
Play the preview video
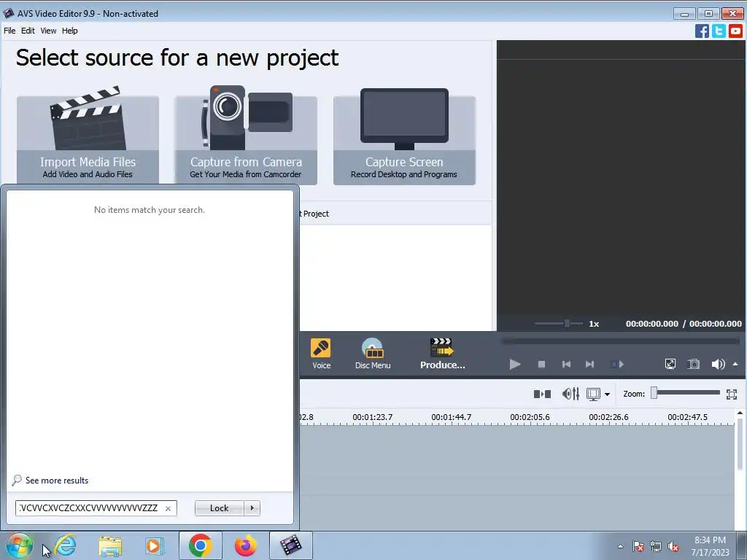514,365
